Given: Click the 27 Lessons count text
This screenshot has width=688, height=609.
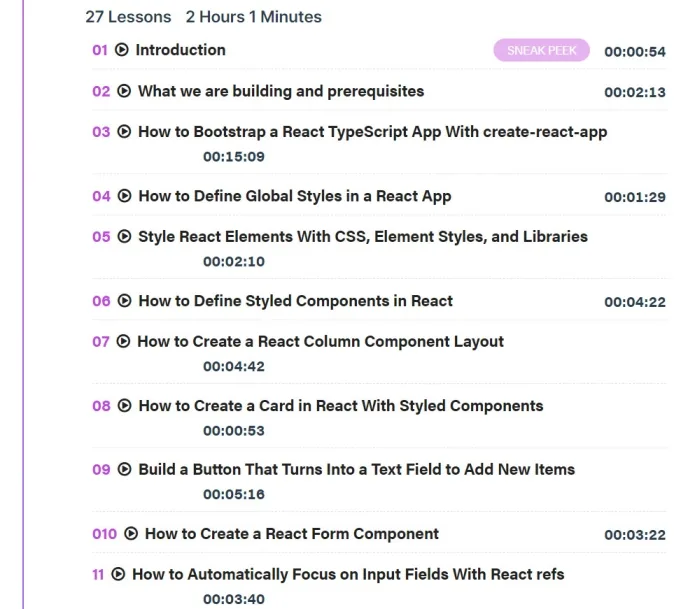Looking at the screenshot, I should click(128, 17).
